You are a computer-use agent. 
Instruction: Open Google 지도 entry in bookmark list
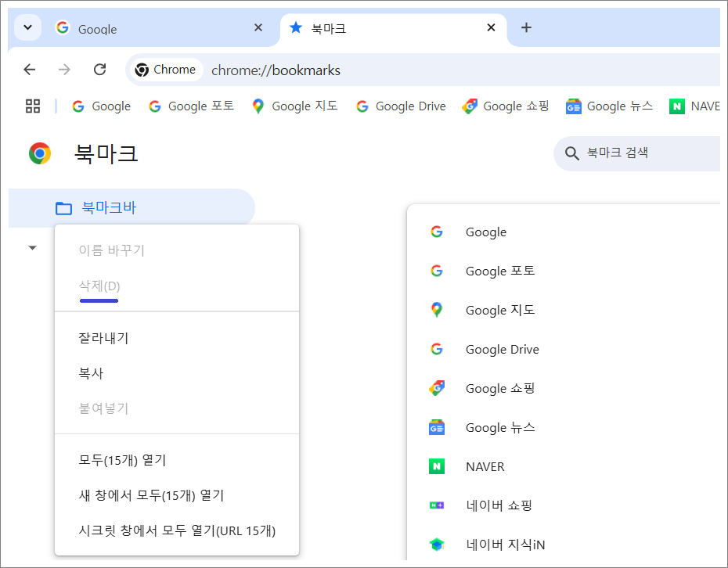564,310
